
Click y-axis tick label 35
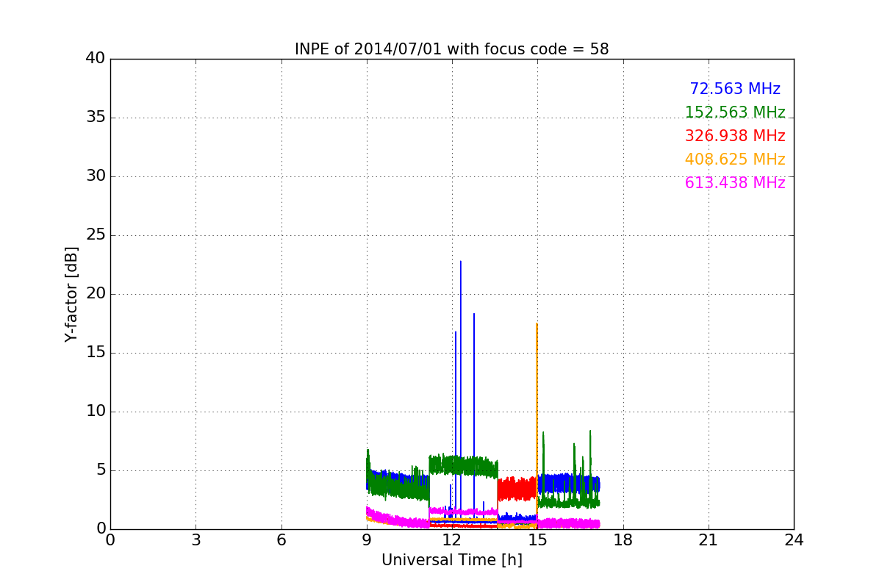point(95,118)
